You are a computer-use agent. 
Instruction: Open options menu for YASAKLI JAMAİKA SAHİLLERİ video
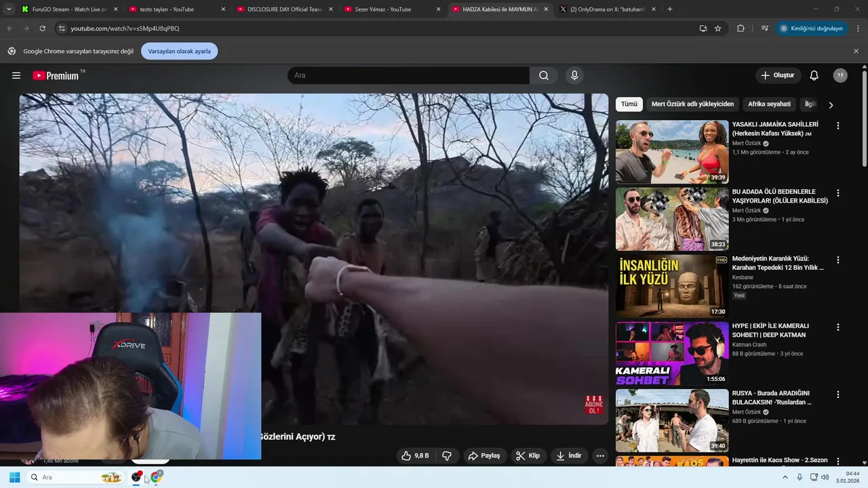(838, 125)
